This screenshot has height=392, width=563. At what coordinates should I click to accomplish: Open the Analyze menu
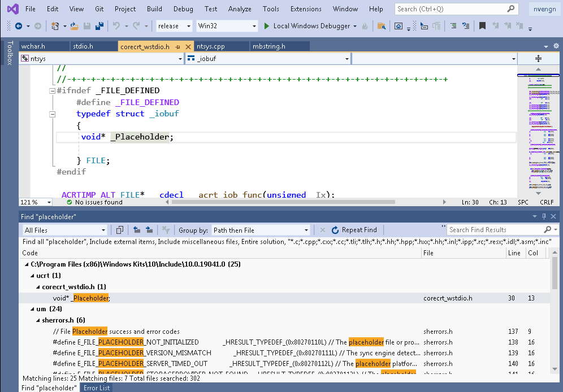(240, 9)
